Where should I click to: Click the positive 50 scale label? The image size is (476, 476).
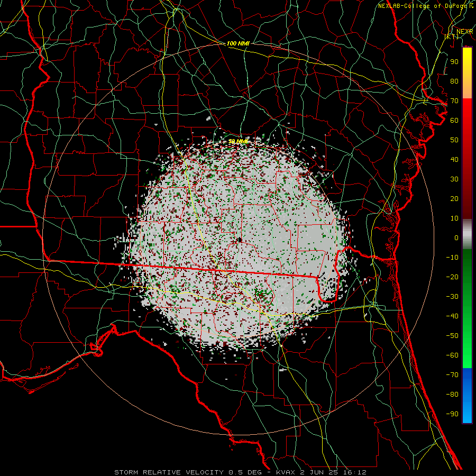click(454, 140)
